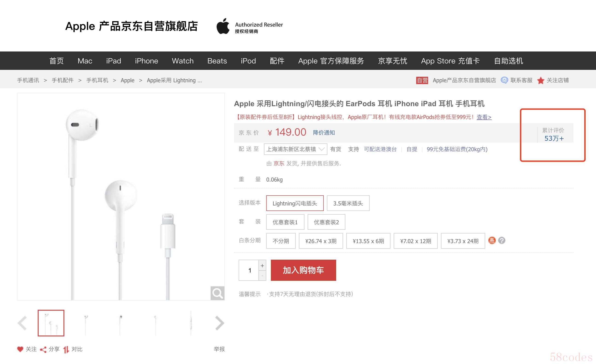This screenshot has height=364, width=596.
Task: Click 举报 report link
Action: coord(219,349)
